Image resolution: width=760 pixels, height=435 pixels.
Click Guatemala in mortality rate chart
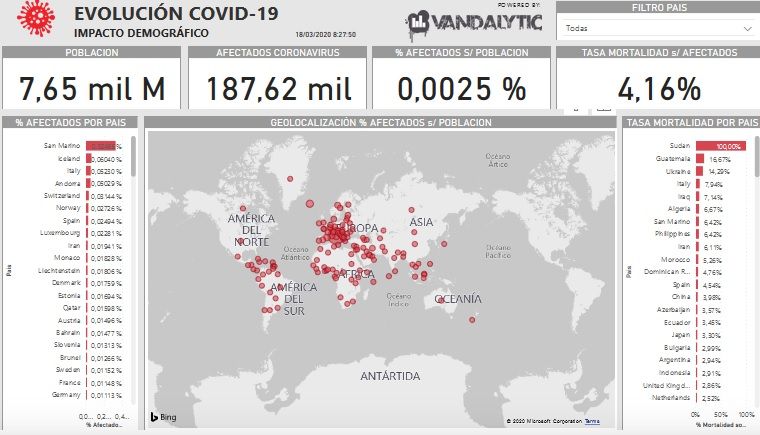point(700,159)
